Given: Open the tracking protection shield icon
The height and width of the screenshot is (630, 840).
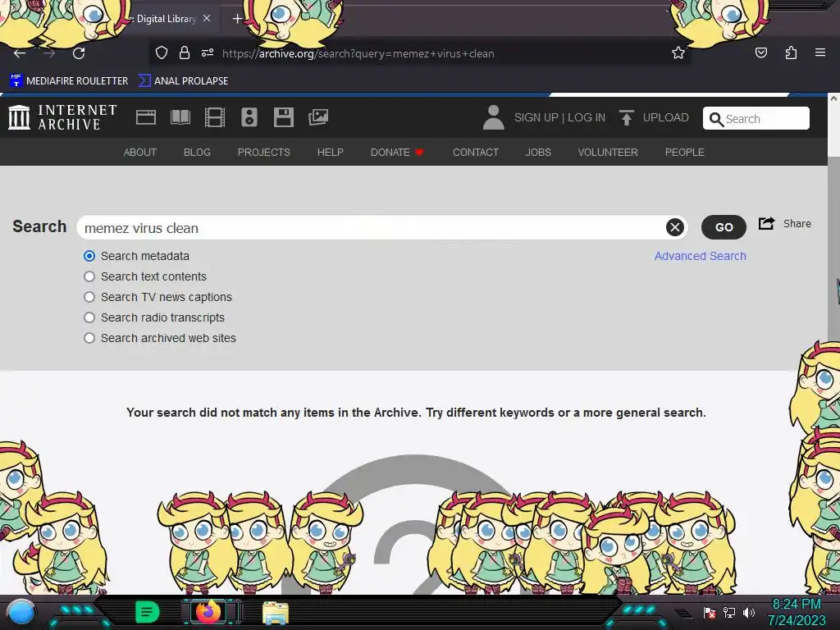Looking at the screenshot, I should (x=162, y=53).
